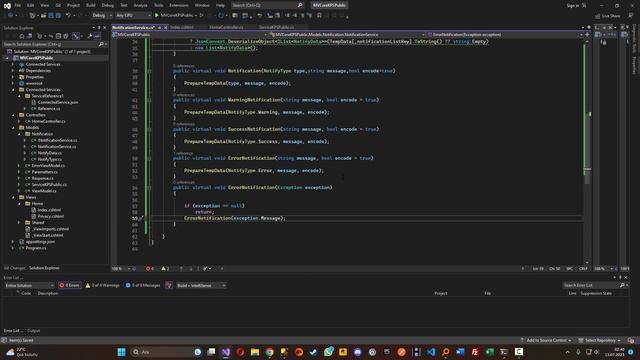Expand the Dependencies node
This screenshot has height=360, width=640.
point(13,71)
